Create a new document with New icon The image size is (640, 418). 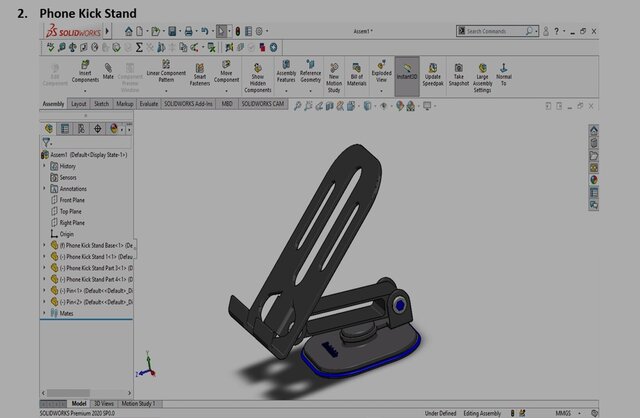click(140, 31)
